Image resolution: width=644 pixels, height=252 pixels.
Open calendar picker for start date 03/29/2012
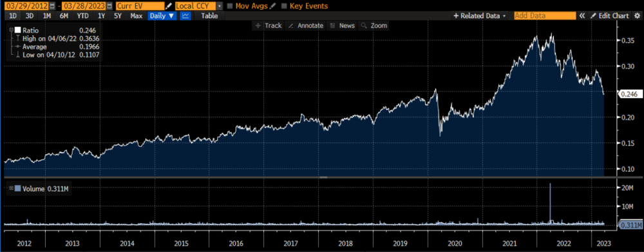52,6
